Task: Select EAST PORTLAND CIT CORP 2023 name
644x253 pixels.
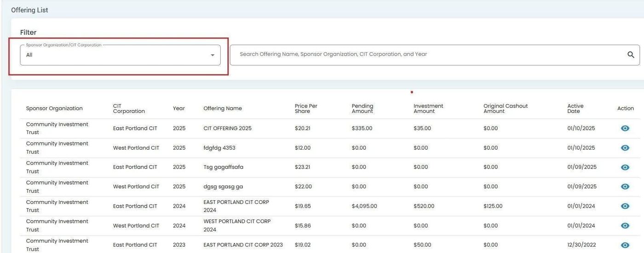Action: pyautogui.click(x=243, y=245)
